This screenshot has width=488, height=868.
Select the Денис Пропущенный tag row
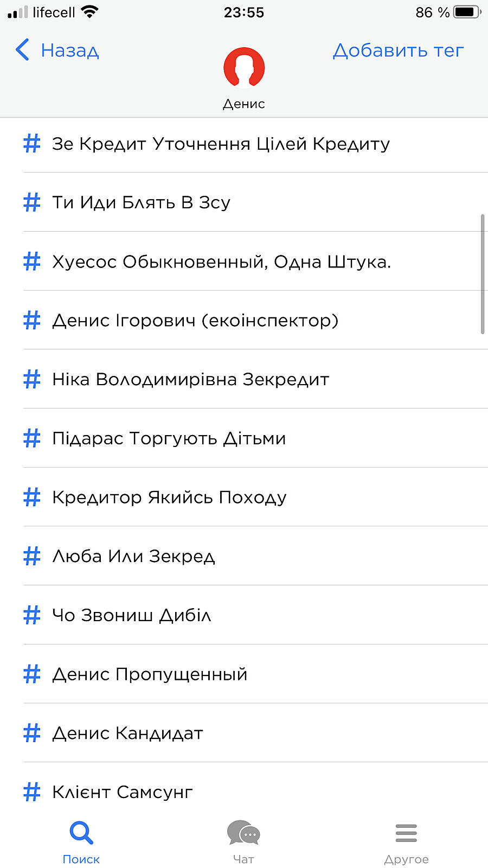[x=150, y=674]
